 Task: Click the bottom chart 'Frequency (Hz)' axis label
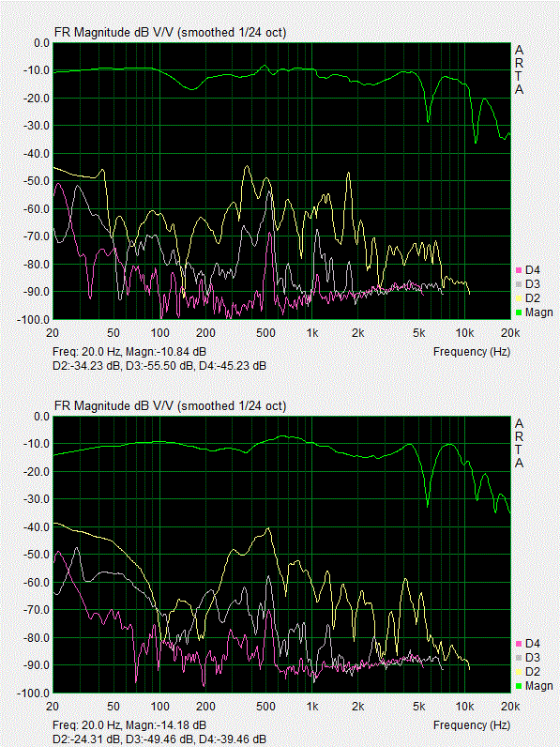472,725
